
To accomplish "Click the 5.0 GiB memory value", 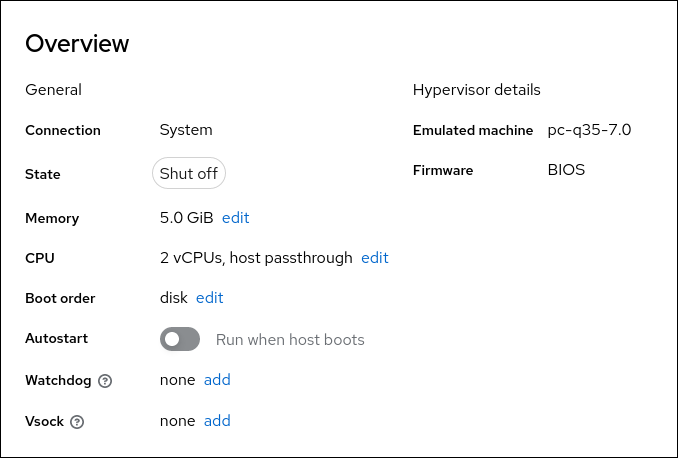I will click(x=187, y=218).
